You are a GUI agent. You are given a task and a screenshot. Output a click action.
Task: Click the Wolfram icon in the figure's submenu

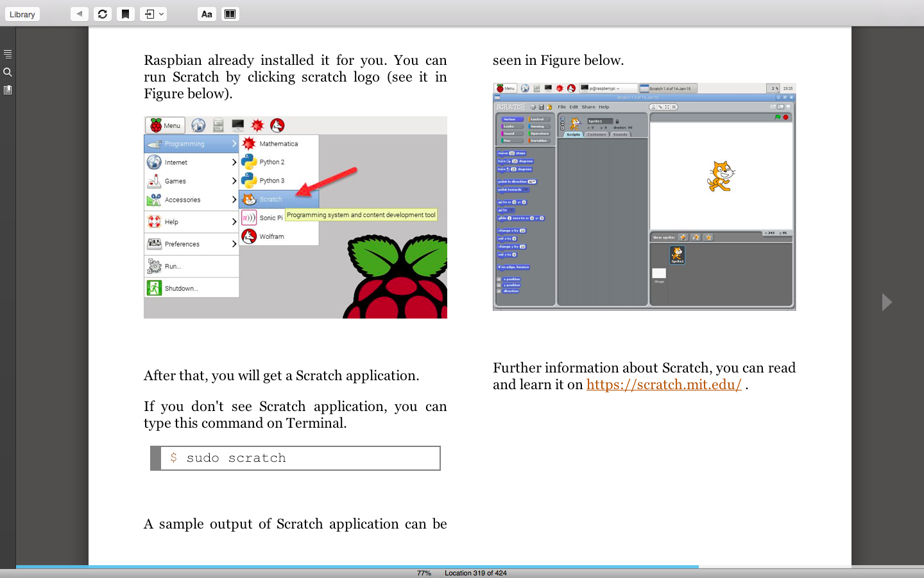[x=249, y=236]
